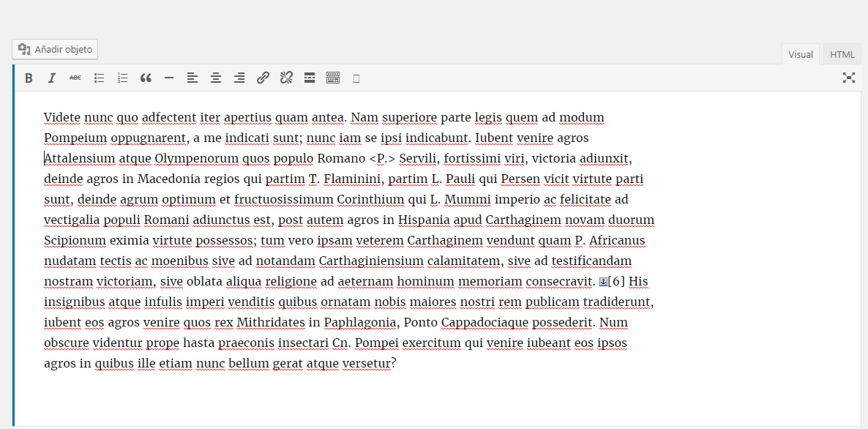The width and height of the screenshot is (868, 429).
Task: Switch to the Visual tab
Action: point(801,55)
